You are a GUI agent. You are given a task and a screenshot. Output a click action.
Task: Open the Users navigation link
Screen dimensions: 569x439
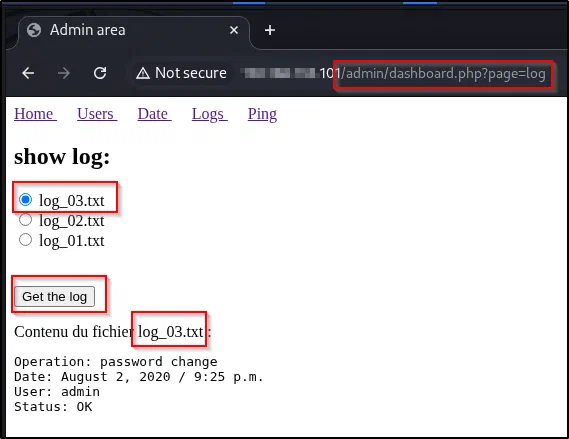[97, 114]
